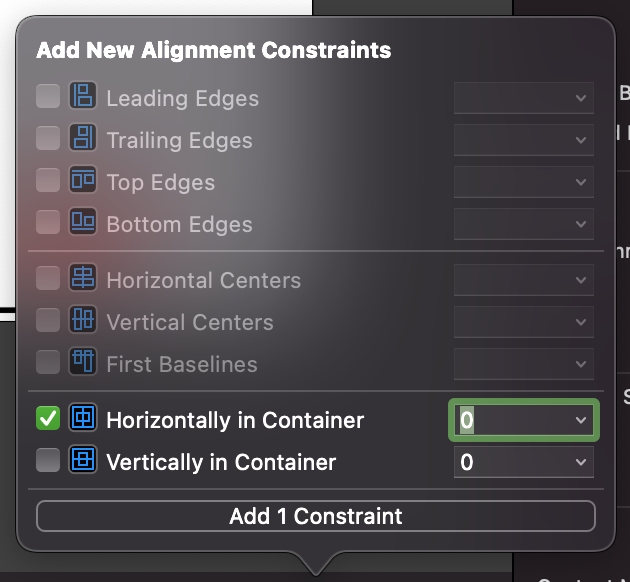The height and width of the screenshot is (582, 630).
Task: Click the Trailing Edges alignment icon
Action: (81, 139)
